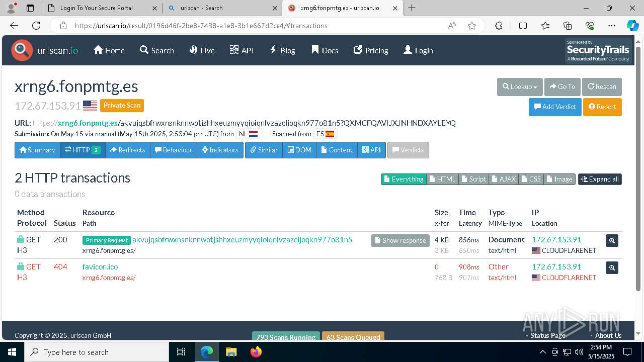The height and width of the screenshot is (362, 644).
Task: Open Favorites list icon
Action: point(545,26)
